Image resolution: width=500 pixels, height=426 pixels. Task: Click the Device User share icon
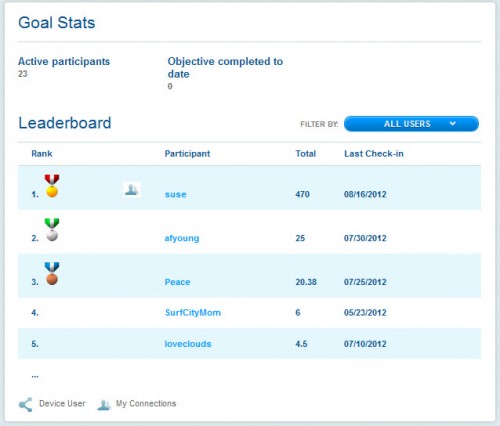click(x=25, y=404)
